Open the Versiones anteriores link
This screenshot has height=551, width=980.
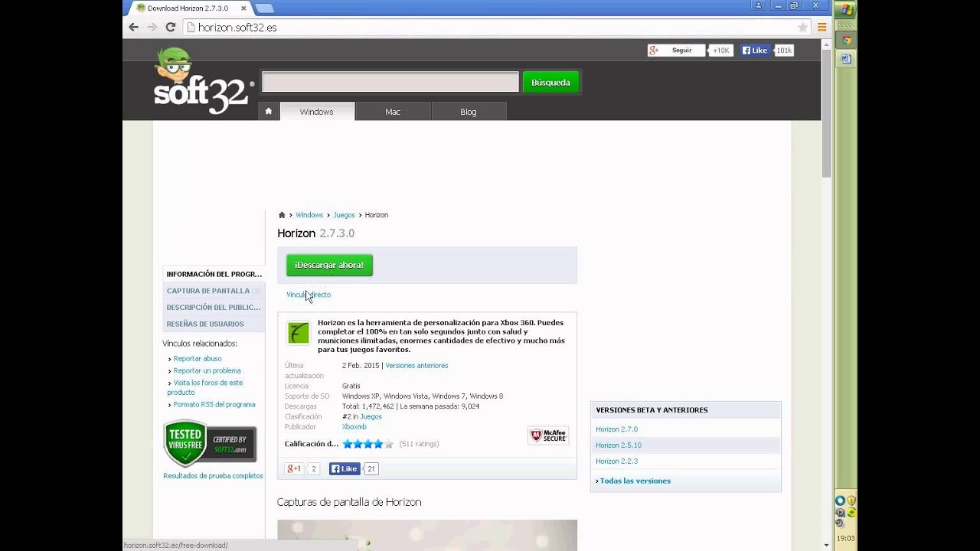[416, 366]
